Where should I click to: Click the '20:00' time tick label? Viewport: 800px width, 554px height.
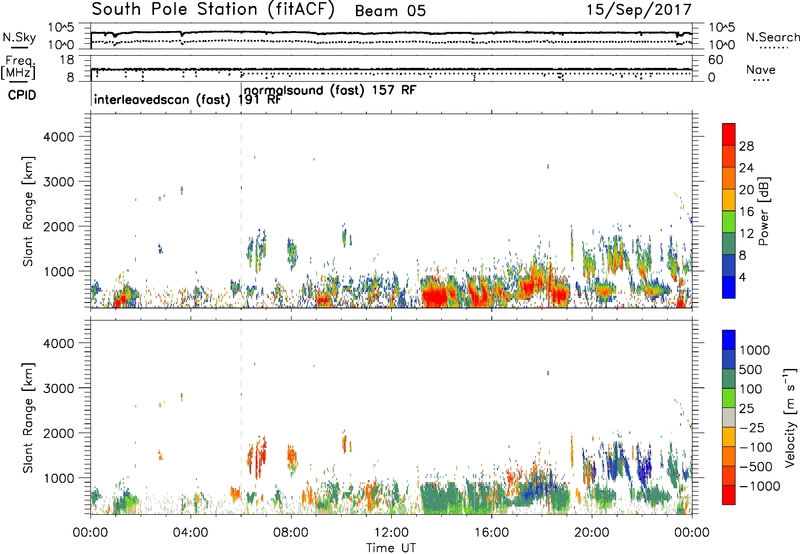tap(592, 533)
